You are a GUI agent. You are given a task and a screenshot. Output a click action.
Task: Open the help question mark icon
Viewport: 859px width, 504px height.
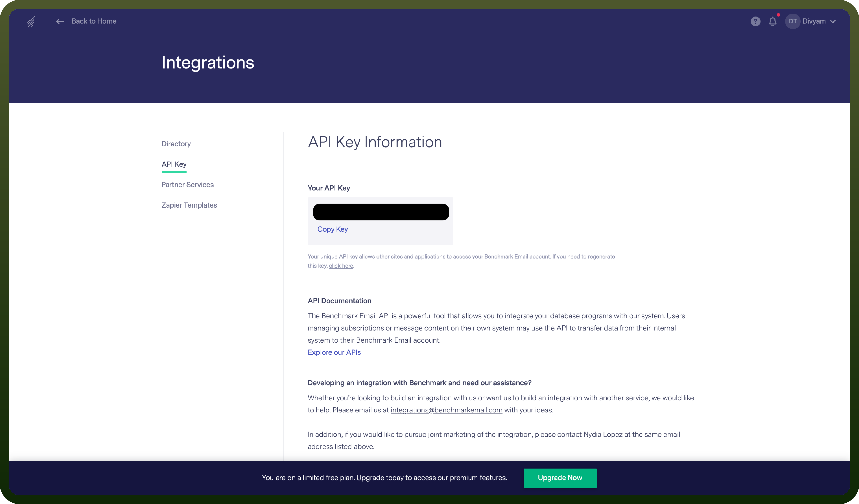point(755,21)
